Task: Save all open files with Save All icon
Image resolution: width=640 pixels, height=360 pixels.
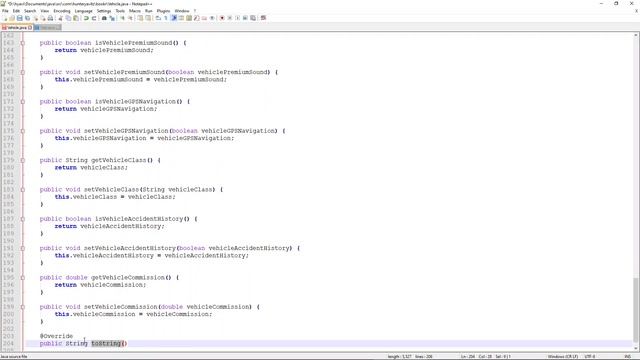Action: tap(27, 18)
